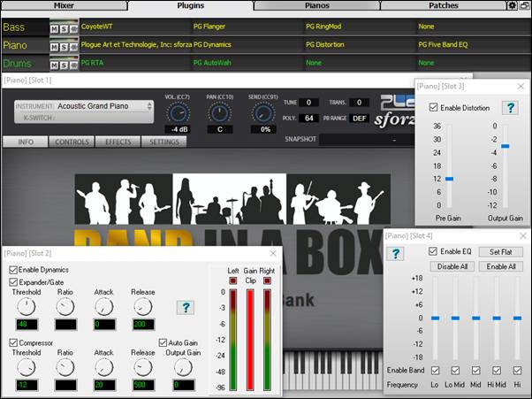Freeze the Piano track

coord(73,47)
